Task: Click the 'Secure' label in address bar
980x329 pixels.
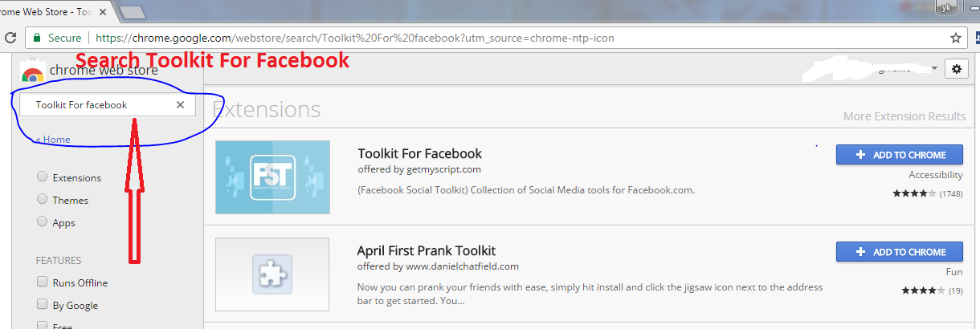Action: tap(65, 38)
